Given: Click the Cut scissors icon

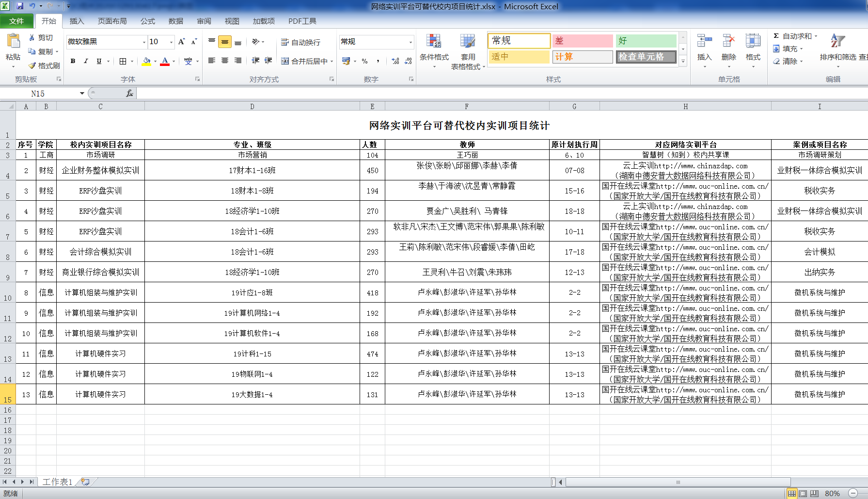Looking at the screenshot, I should click(32, 37).
